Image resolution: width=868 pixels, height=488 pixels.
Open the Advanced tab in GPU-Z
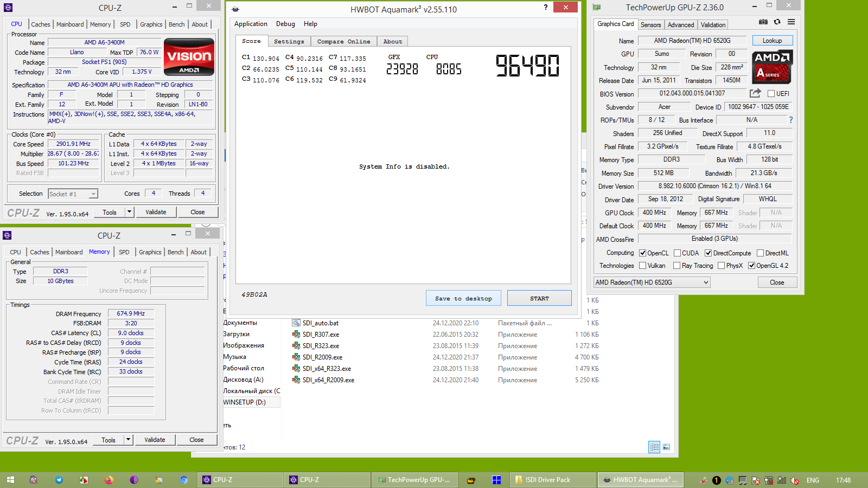pos(681,25)
